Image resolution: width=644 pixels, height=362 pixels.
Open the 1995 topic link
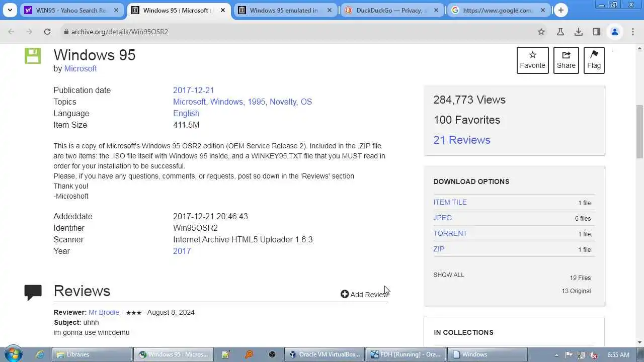(257, 102)
